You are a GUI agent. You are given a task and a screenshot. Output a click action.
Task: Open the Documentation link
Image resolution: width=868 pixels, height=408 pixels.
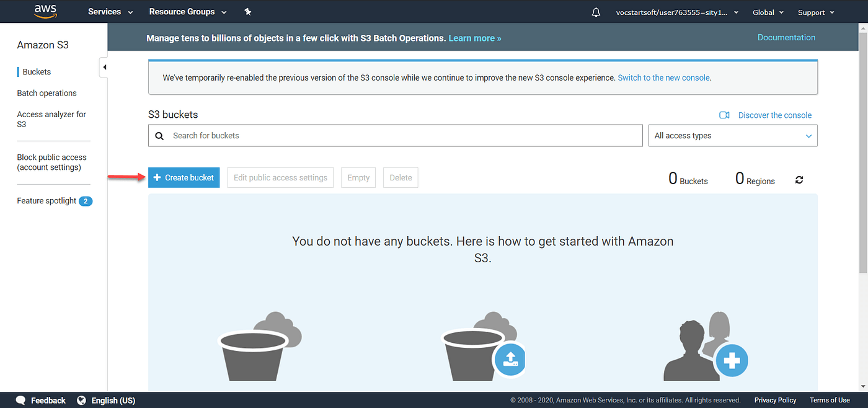pyautogui.click(x=786, y=38)
